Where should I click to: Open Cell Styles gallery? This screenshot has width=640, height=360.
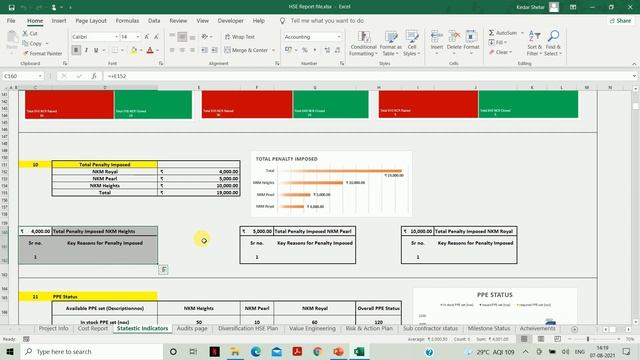click(x=412, y=43)
